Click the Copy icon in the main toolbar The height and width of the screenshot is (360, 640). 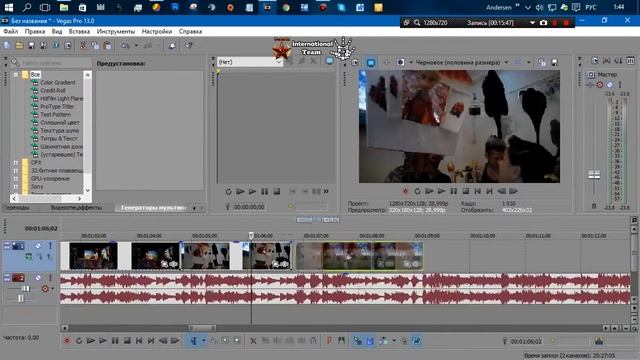[x=95, y=45]
